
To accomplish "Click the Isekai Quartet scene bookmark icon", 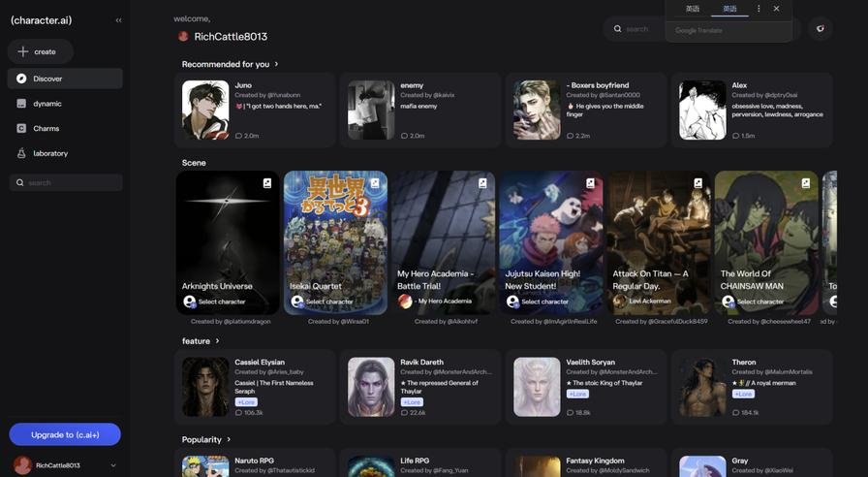I will tap(375, 183).
